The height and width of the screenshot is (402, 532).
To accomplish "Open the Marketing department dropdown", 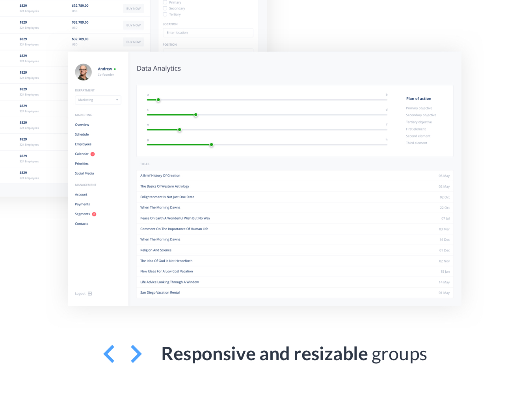I will pos(98,100).
